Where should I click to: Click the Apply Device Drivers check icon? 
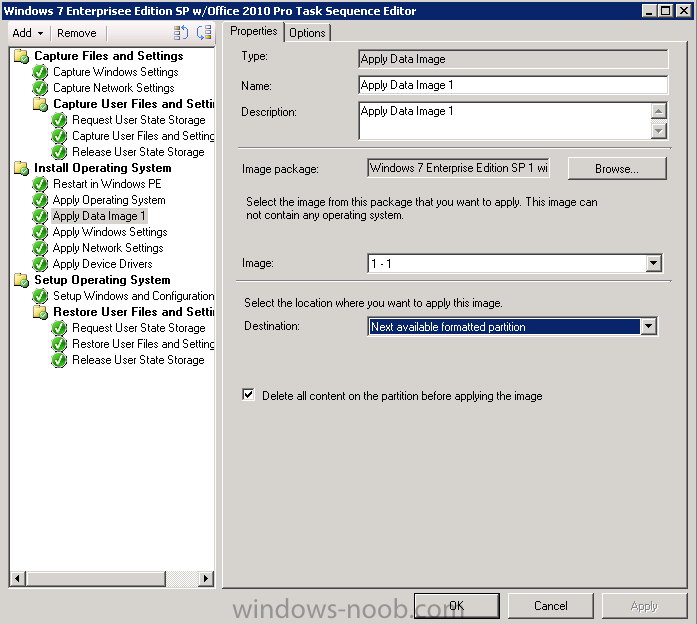(40, 264)
